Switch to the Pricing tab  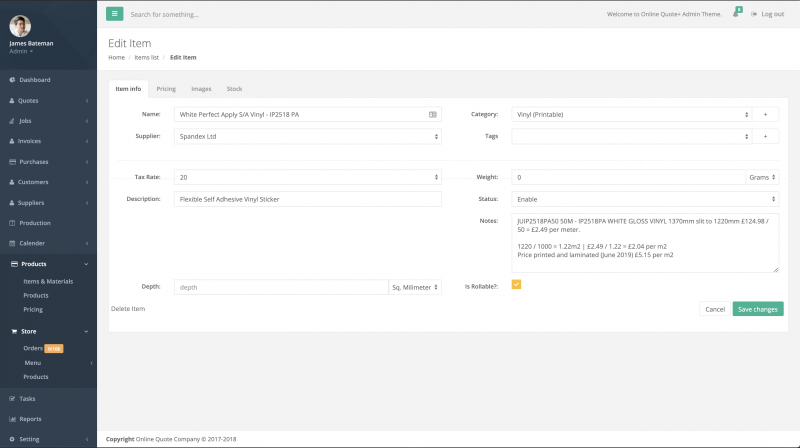[x=166, y=89]
